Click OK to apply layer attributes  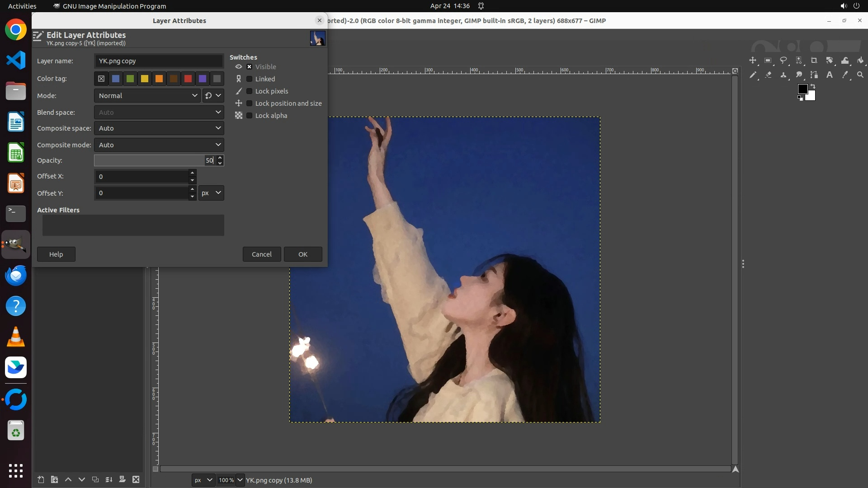coord(302,254)
